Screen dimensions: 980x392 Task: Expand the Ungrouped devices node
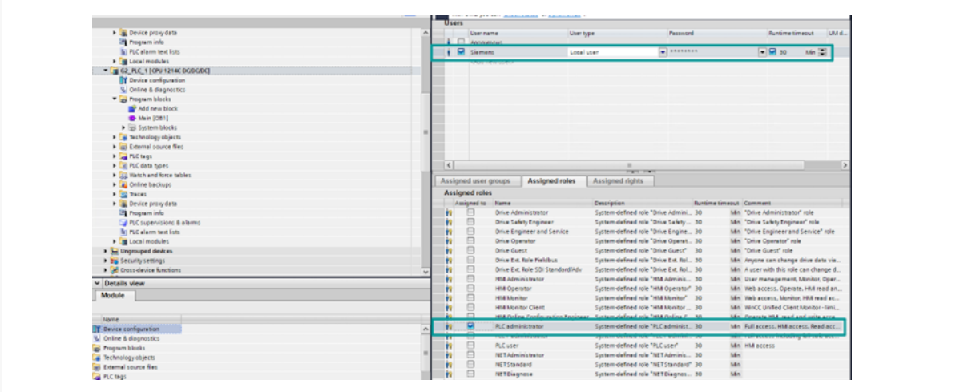coord(105,251)
